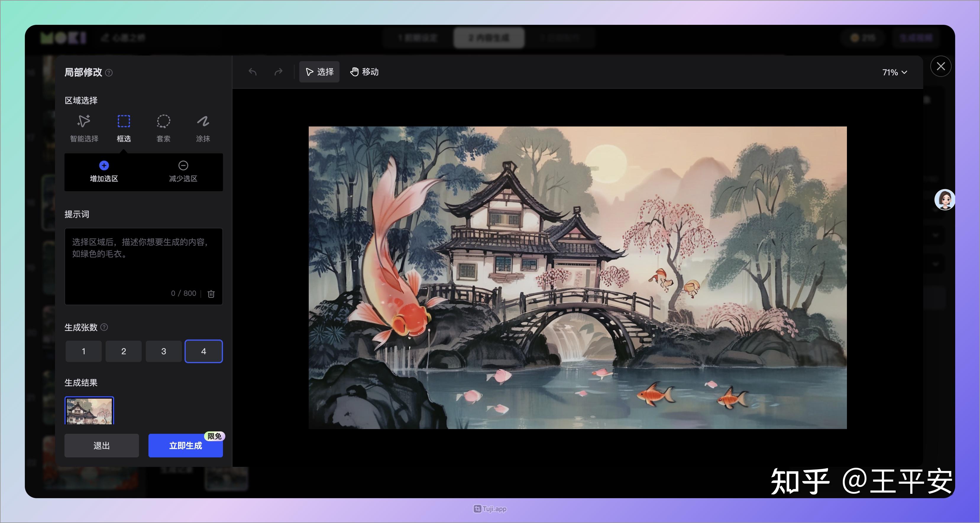Viewport: 980px width, 523px height.
Task: Switch to the 2 内容生成 tab
Action: click(488, 38)
